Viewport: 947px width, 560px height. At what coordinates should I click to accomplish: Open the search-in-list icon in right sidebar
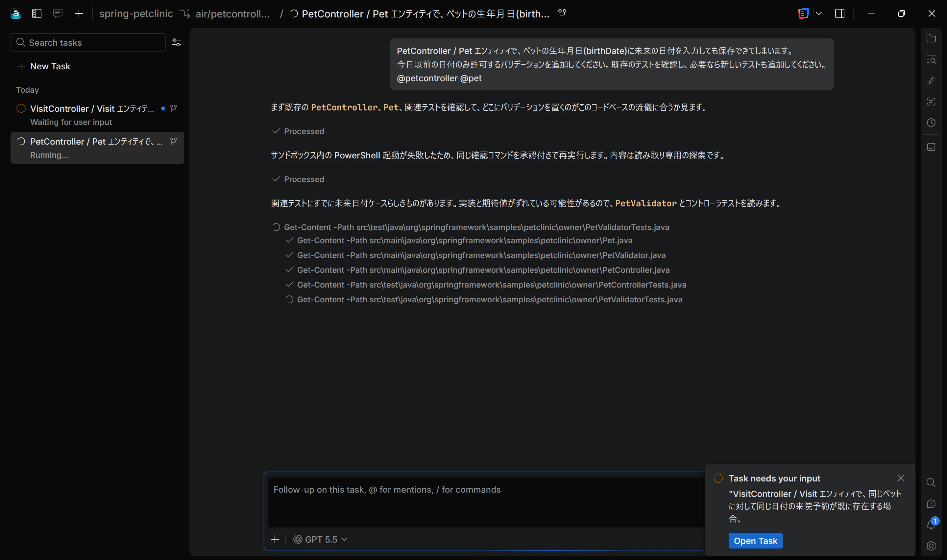pos(931,59)
